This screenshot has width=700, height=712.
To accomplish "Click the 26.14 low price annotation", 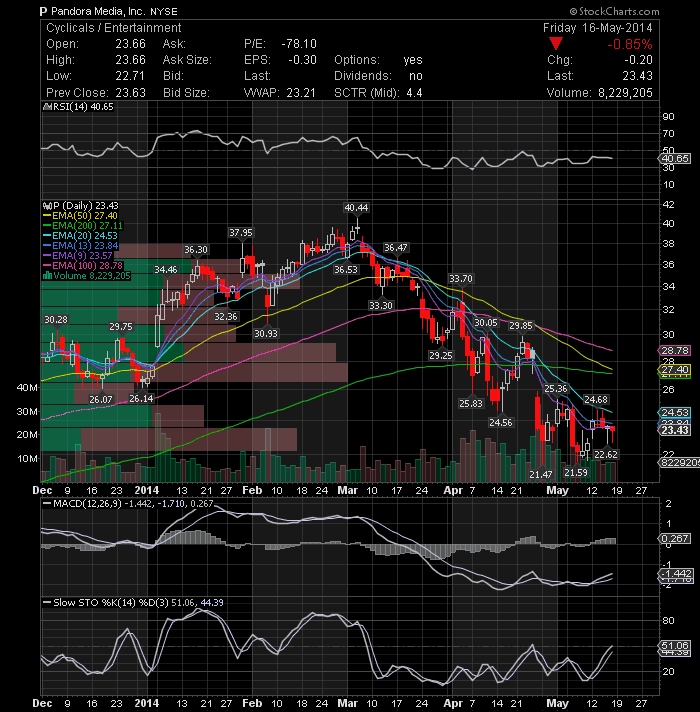I will coord(141,399).
